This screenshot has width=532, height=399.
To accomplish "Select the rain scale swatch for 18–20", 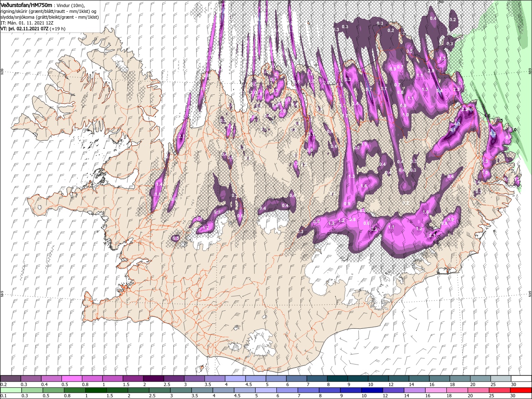I will click(456, 390).
